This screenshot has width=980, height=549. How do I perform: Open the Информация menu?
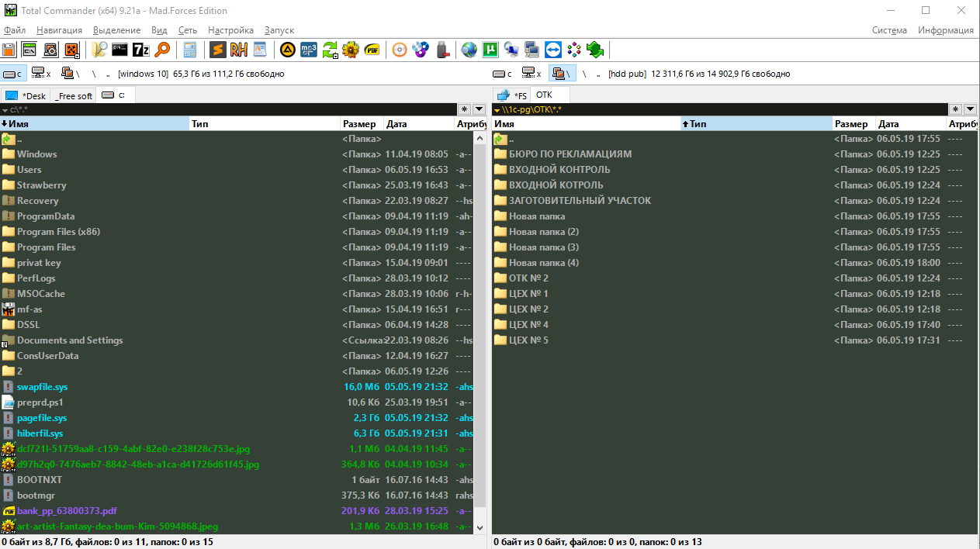click(x=946, y=30)
